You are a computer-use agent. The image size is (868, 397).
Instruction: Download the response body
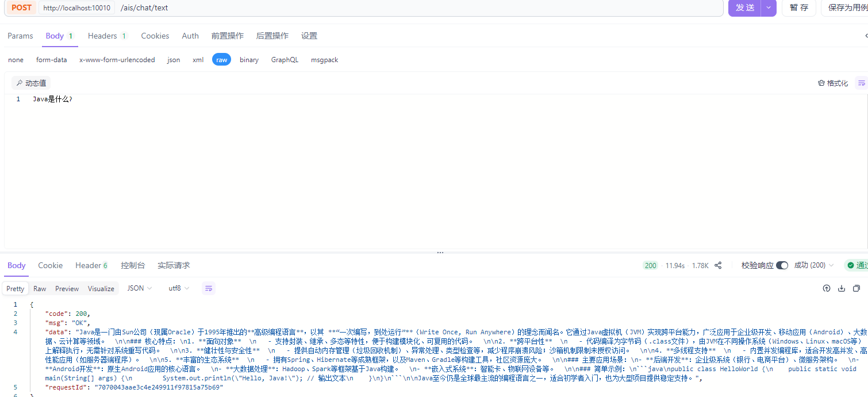[x=842, y=288]
